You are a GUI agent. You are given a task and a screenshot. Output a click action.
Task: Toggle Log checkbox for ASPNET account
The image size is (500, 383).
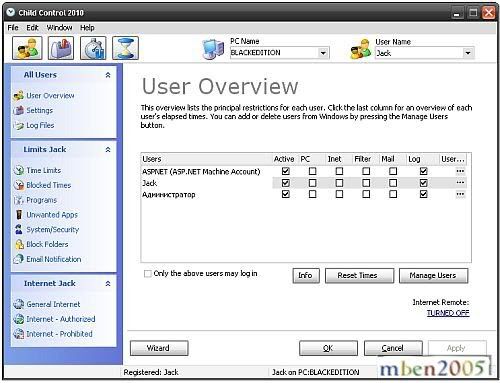(x=424, y=171)
